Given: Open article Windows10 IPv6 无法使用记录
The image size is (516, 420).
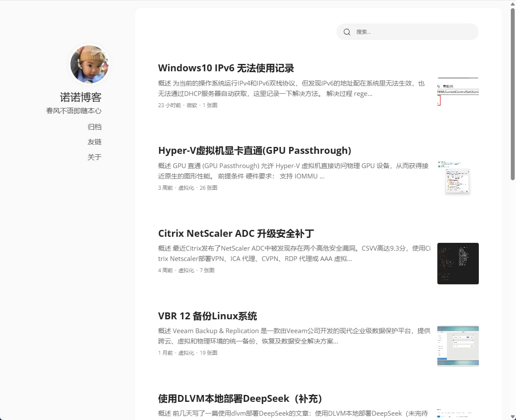Looking at the screenshot, I should (226, 68).
